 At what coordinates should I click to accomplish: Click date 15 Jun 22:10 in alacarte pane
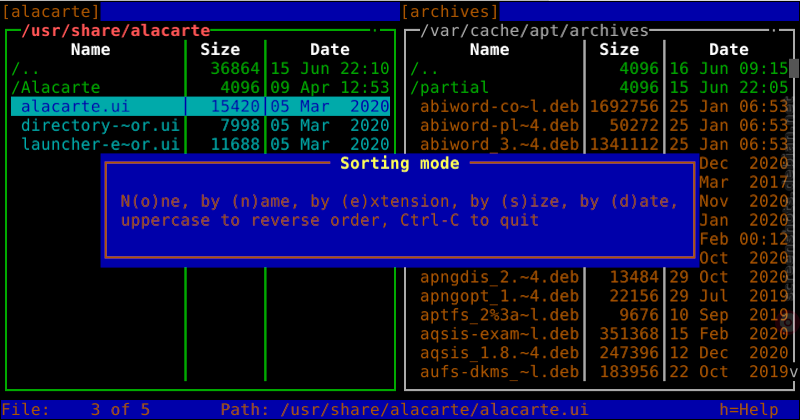330,68
